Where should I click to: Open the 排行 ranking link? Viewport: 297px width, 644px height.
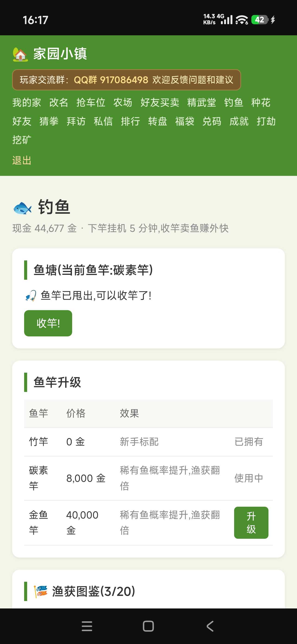pyautogui.click(x=130, y=121)
